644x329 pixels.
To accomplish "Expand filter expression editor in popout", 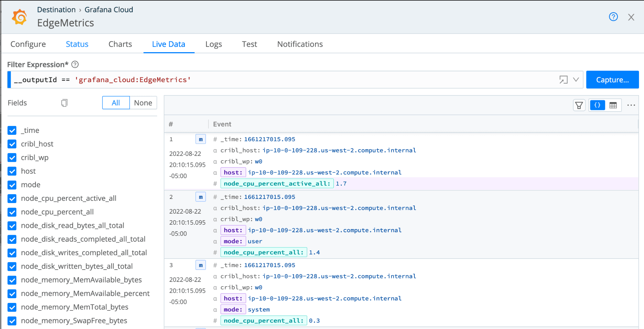I will (563, 80).
